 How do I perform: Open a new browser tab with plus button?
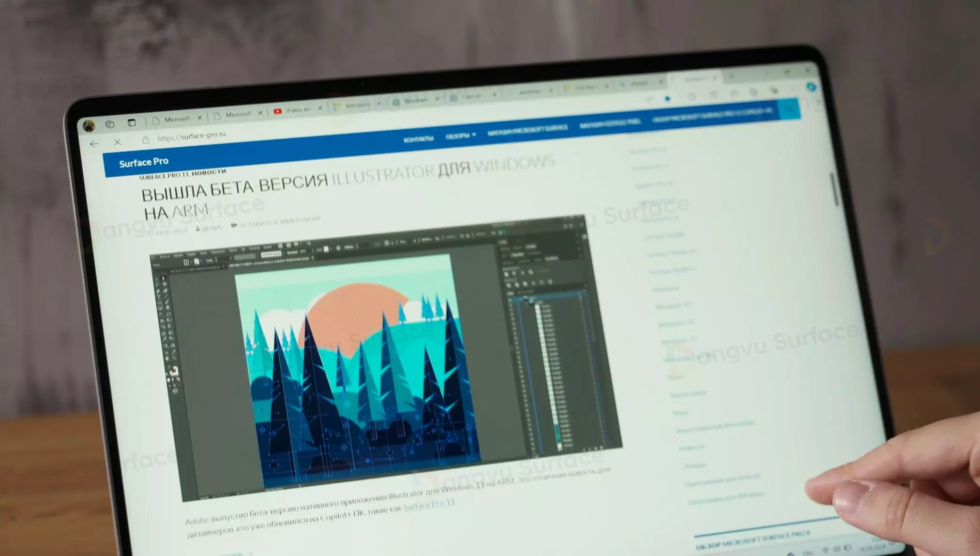tap(731, 76)
